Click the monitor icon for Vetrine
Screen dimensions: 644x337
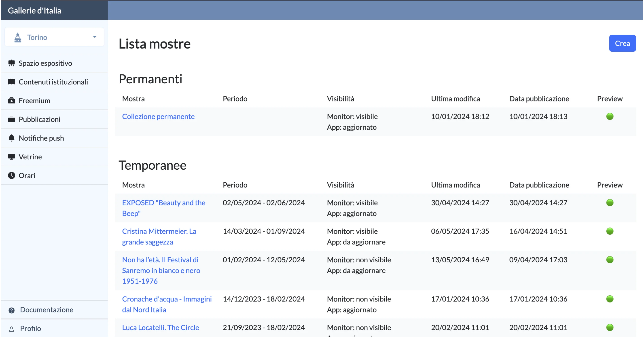11,157
